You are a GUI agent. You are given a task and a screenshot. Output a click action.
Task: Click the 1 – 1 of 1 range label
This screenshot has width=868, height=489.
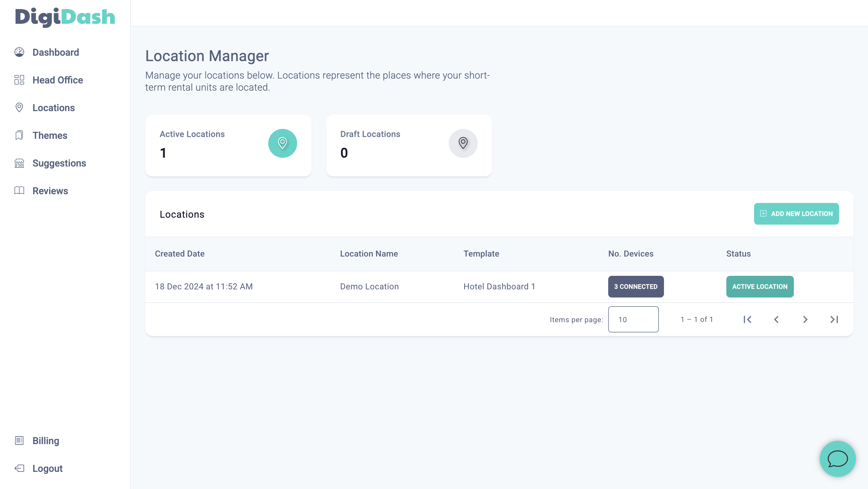click(x=697, y=319)
